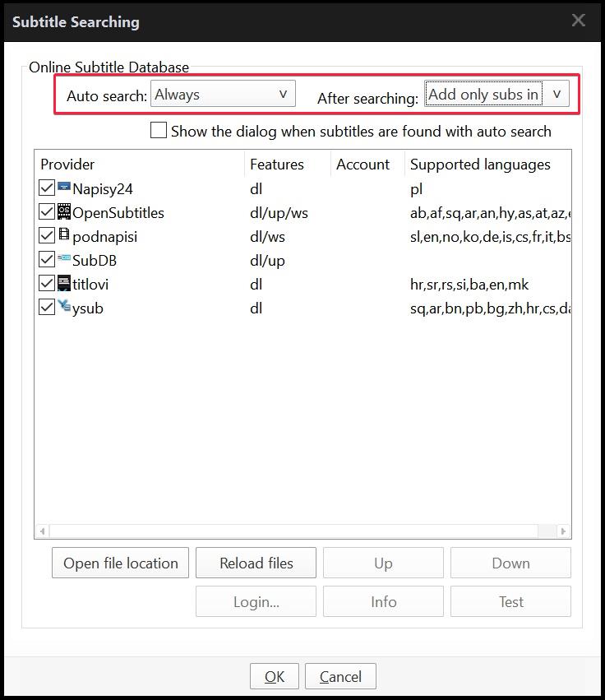Close the Subtitle Searching dialog
605x700 pixels.
pos(579,20)
